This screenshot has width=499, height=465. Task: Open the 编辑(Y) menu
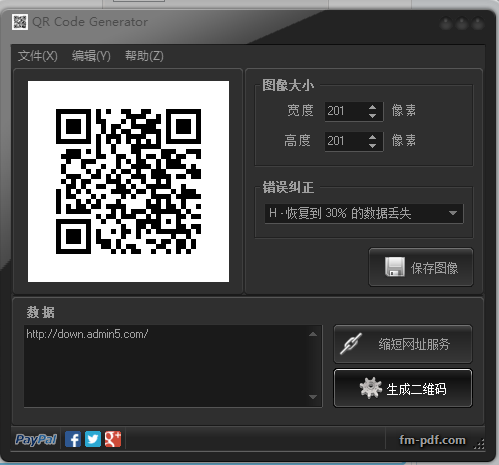coord(91,56)
